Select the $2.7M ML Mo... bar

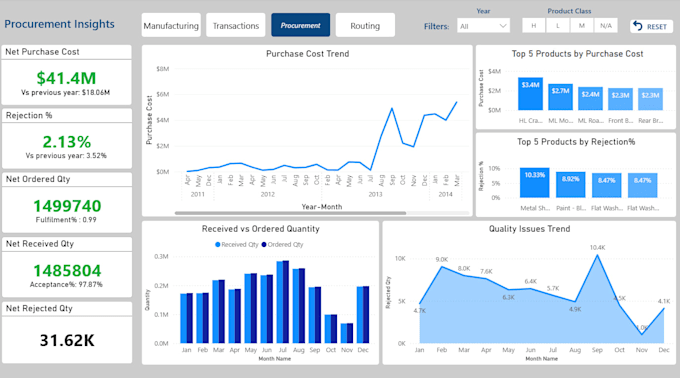(560, 97)
